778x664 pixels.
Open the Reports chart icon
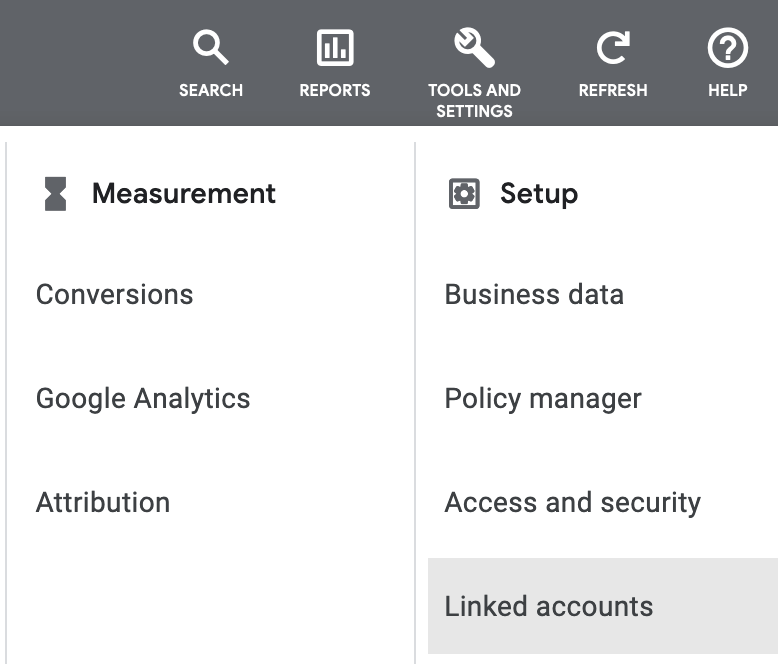tap(335, 48)
